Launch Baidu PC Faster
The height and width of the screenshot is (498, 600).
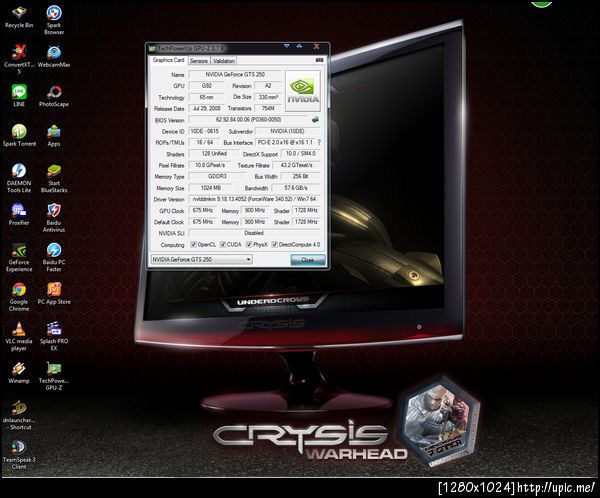54,257
